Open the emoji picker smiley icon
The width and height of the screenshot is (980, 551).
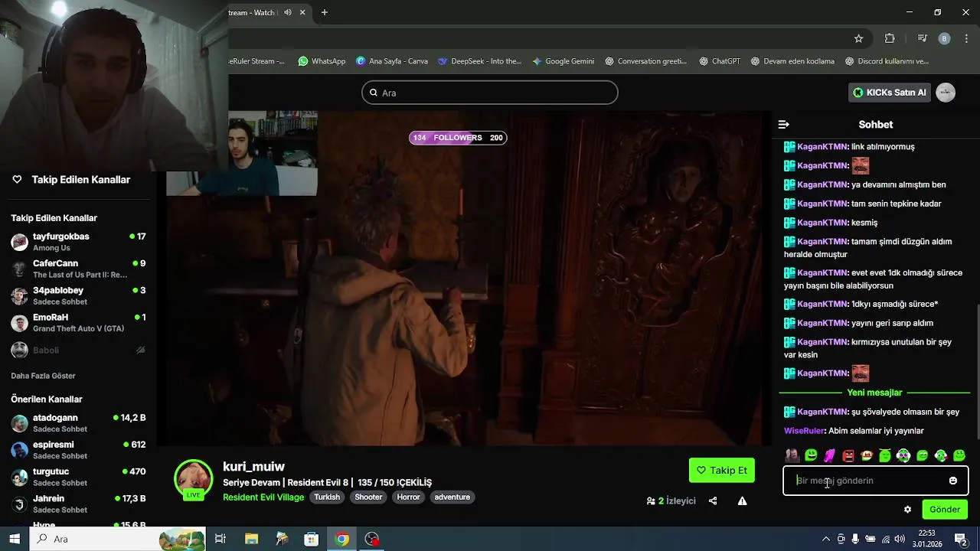coord(953,481)
